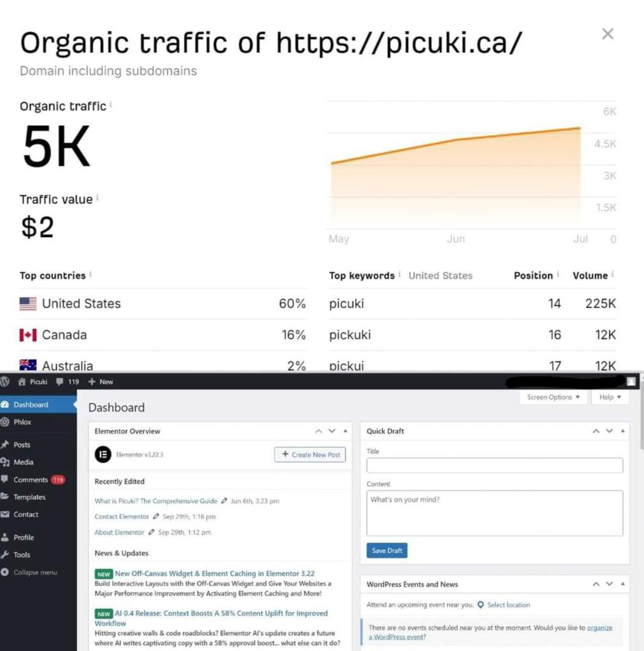Viewport: 644px width, 651px height.
Task: Click the New plus button in admin bar
Action: click(100, 381)
